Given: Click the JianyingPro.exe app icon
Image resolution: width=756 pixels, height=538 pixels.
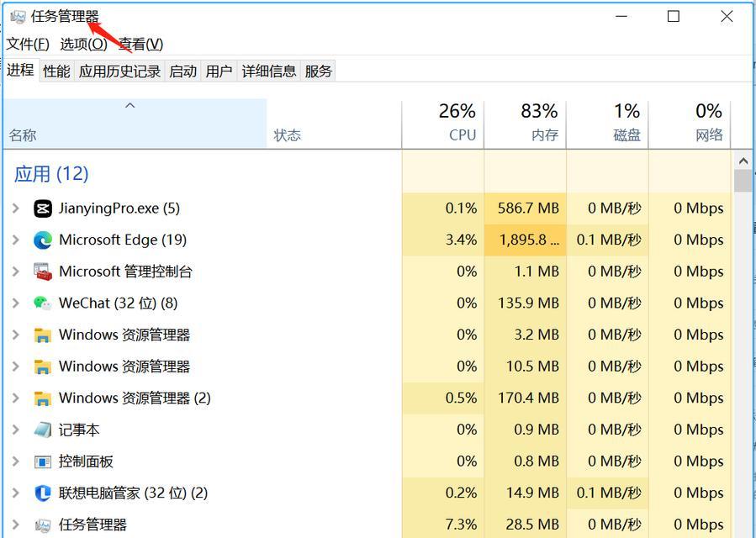Looking at the screenshot, I should (42, 208).
